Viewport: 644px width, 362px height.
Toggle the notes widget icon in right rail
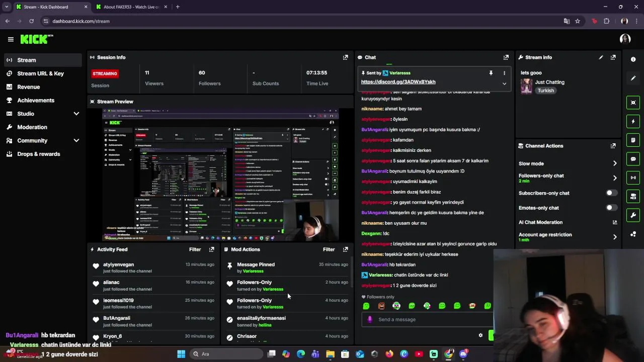pyautogui.click(x=633, y=140)
